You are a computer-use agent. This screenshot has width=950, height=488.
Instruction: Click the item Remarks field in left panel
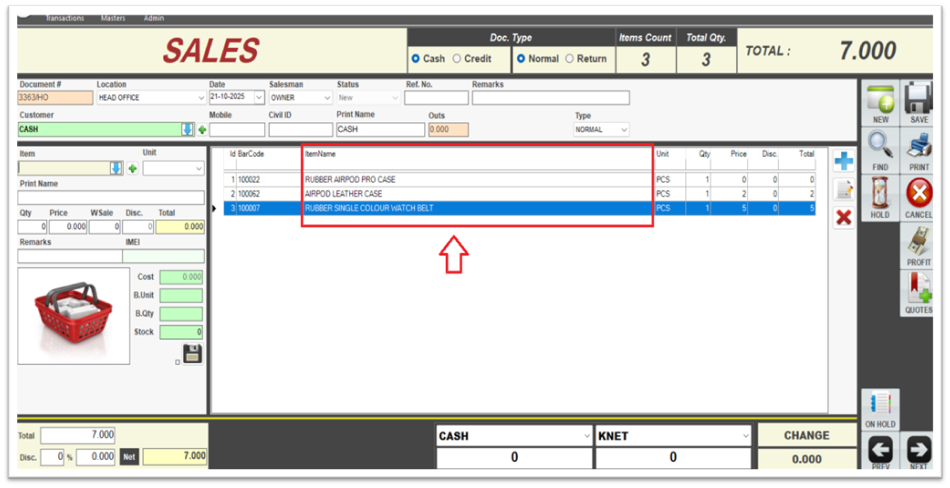[x=70, y=256]
